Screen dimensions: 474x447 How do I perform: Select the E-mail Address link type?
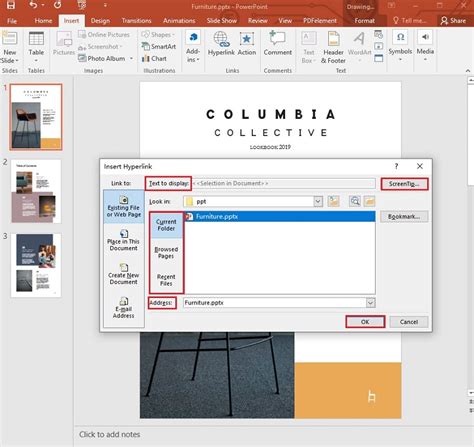124,307
